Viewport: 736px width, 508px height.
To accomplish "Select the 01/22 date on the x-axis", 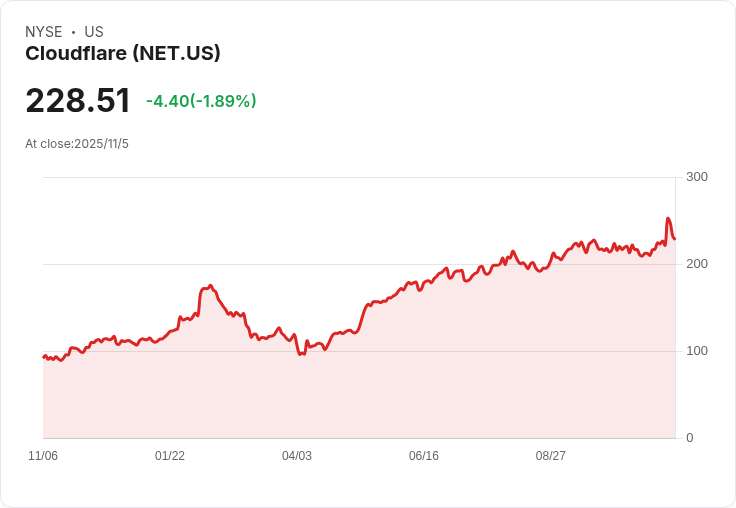I will point(170,456).
